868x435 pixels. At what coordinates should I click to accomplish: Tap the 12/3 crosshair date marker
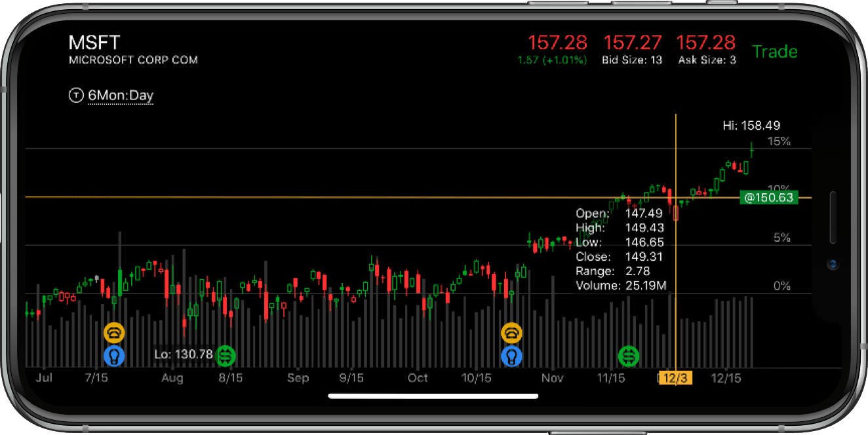click(674, 378)
